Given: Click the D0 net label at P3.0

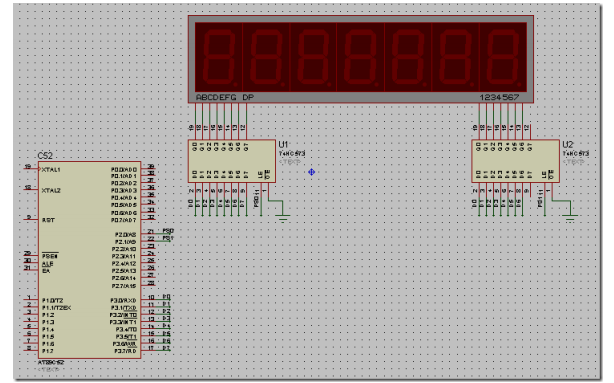Looking at the screenshot, I should point(166,297).
